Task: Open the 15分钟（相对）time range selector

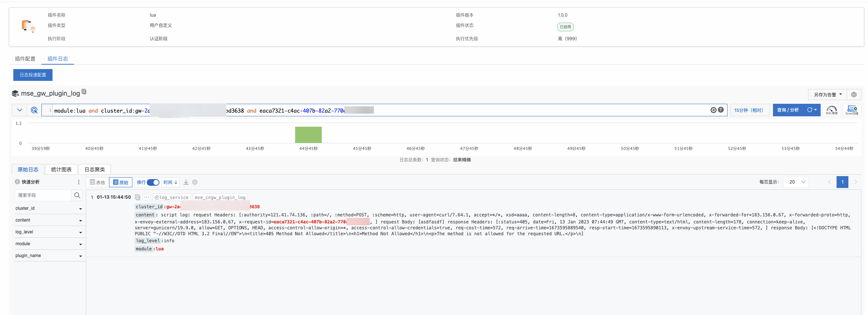Action: coord(750,110)
